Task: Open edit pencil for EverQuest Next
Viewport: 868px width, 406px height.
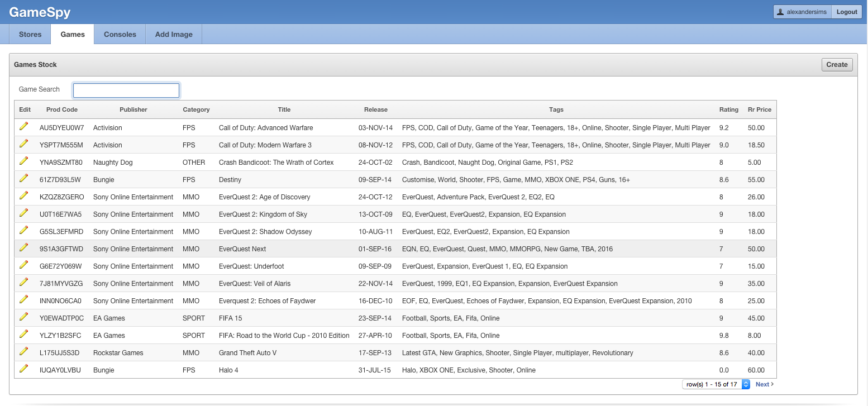Action: (23, 247)
